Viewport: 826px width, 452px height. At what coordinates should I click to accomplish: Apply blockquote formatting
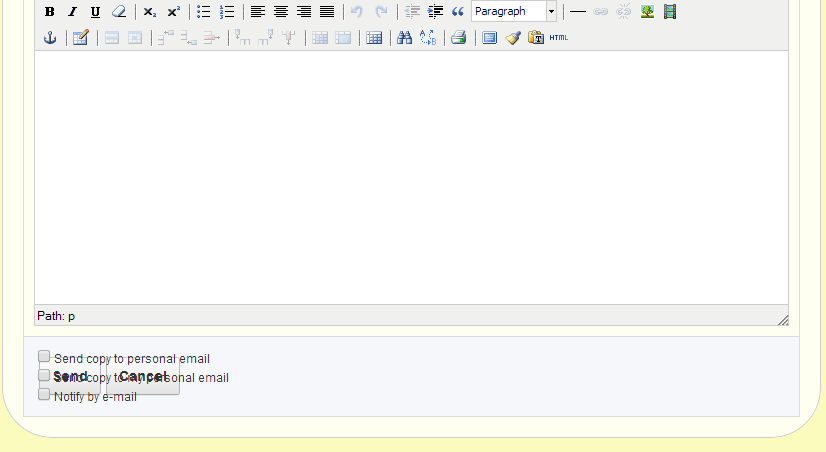point(458,12)
